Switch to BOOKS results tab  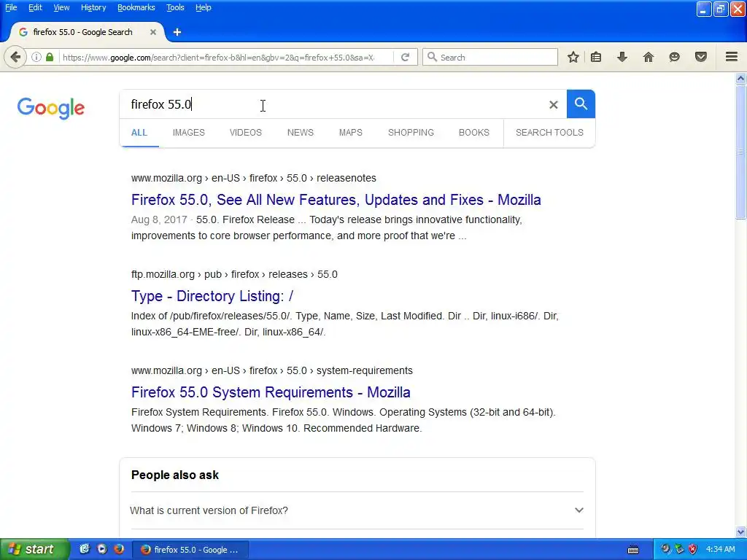click(474, 133)
